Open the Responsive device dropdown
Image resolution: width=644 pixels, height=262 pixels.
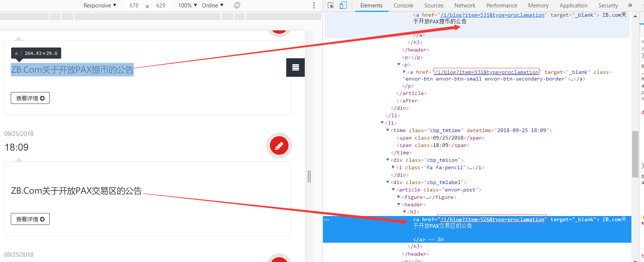click(100, 5)
